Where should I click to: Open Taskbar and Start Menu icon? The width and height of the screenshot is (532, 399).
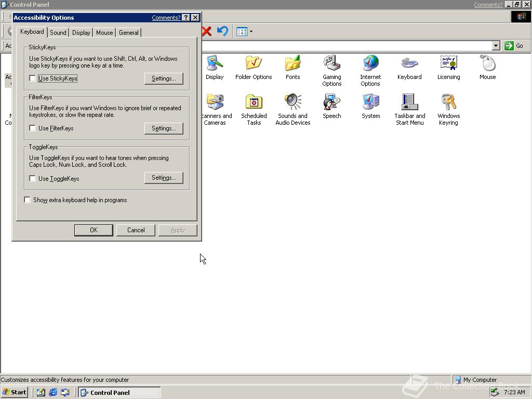[x=409, y=109]
